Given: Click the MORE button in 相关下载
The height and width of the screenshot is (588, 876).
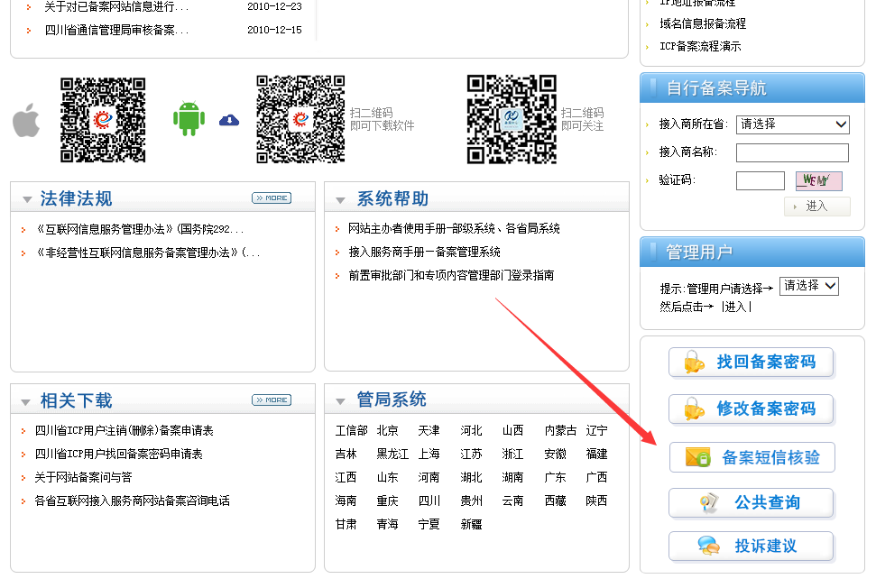Looking at the screenshot, I should point(272,400).
